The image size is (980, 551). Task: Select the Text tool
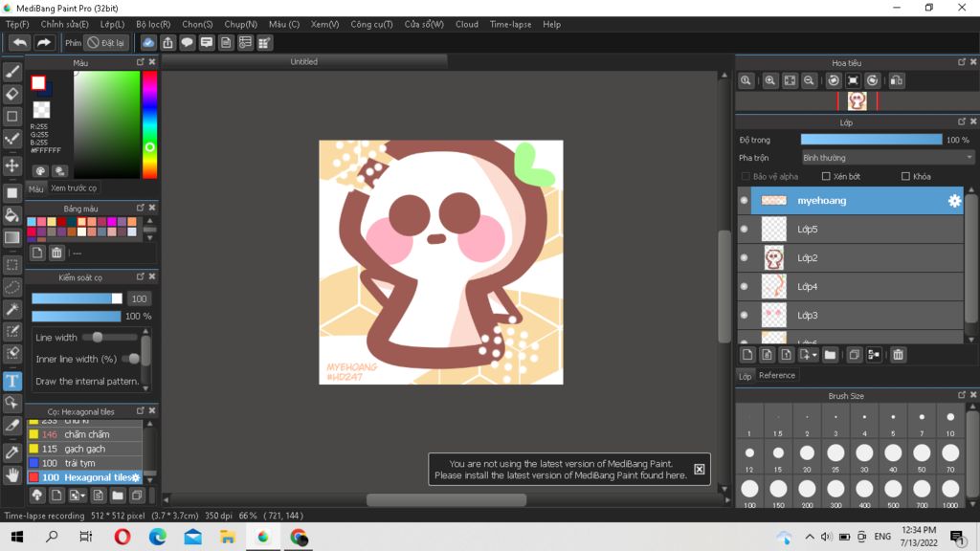click(x=11, y=381)
